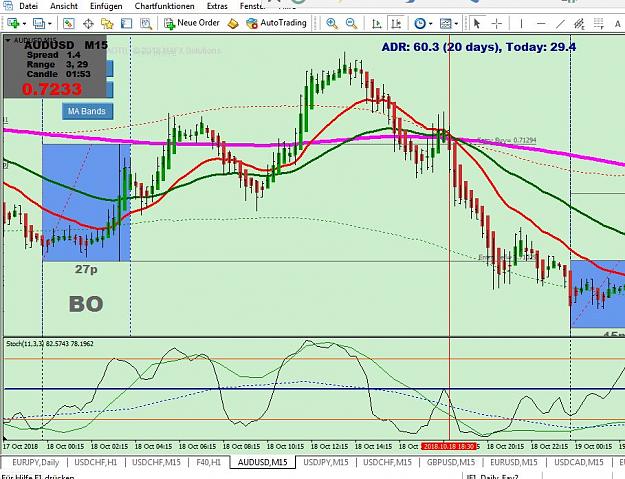Click the Stoch(11,3,3) indicator label
This screenshot has width=625, height=479.
[x=50, y=344]
